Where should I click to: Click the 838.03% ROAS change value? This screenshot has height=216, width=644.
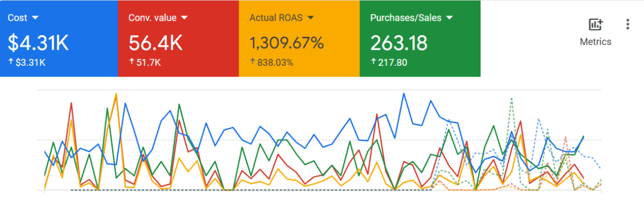275,63
